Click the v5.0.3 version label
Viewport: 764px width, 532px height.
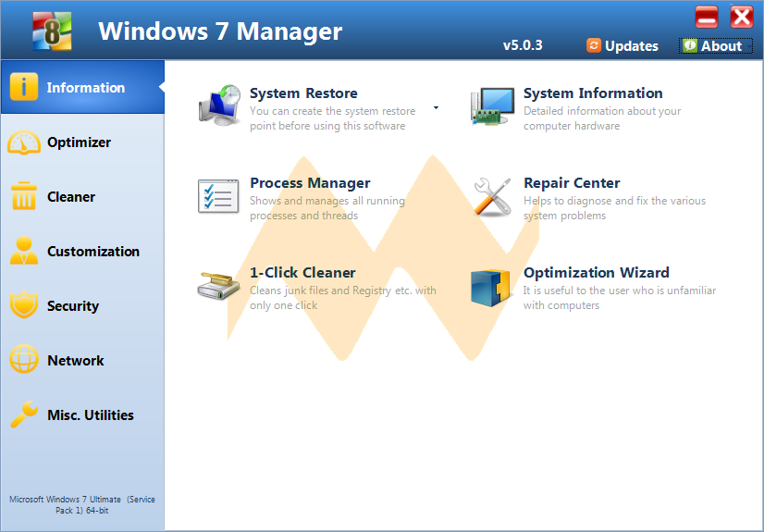click(x=523, y=45)
